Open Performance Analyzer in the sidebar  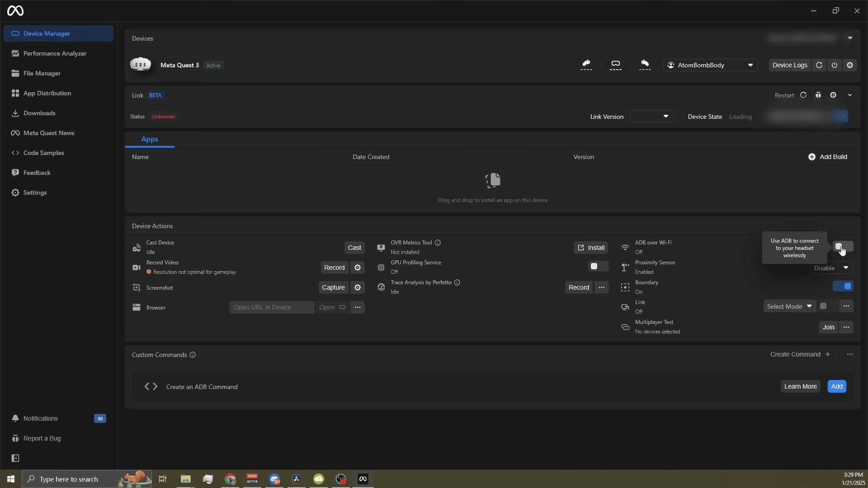click(55, 53)
